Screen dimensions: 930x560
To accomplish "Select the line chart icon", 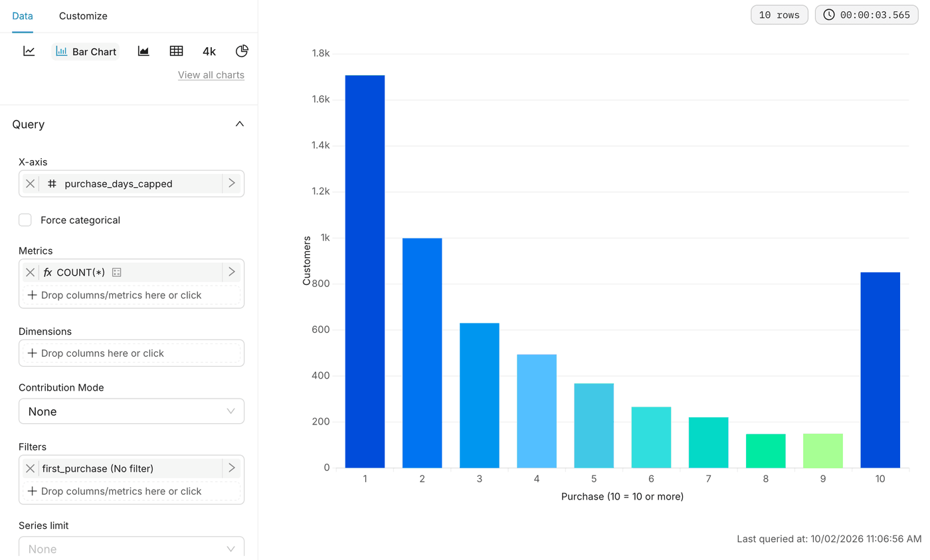I will pyautogui.click(x=29, y=51).
